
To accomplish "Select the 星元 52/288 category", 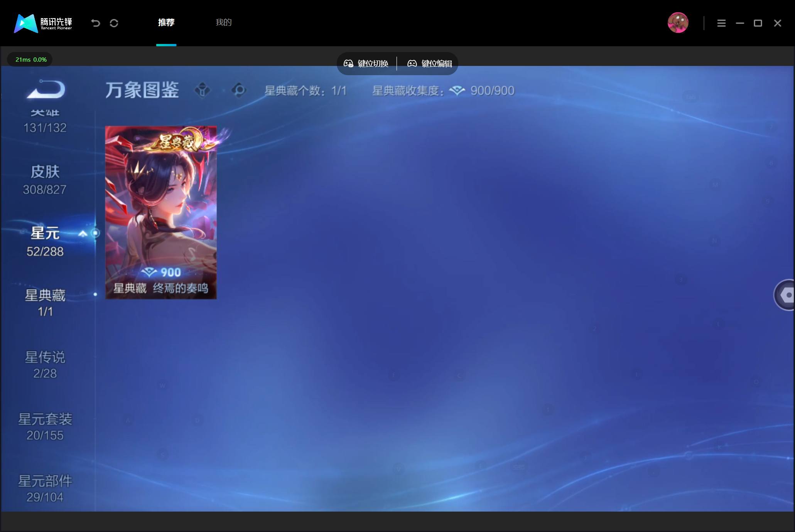I will [x=45, y=242].
